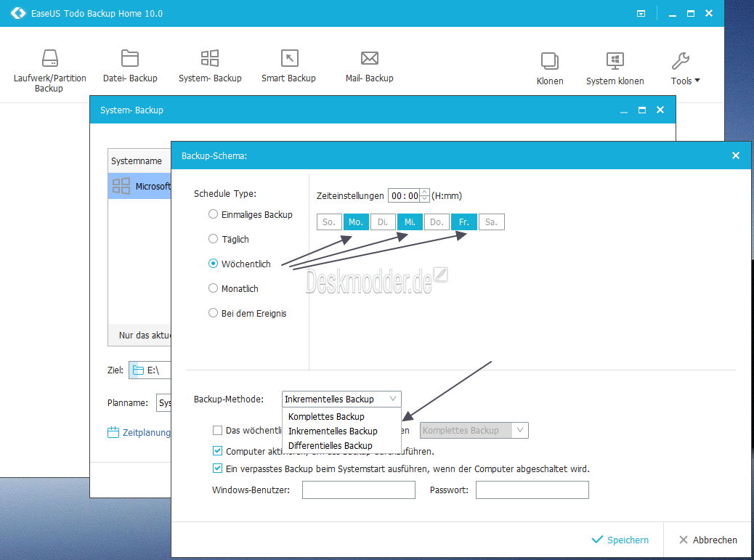Viewport: 754px width, 560px height.
Task: Collapse the Backup-Methode dropdown
Action: 393,399
